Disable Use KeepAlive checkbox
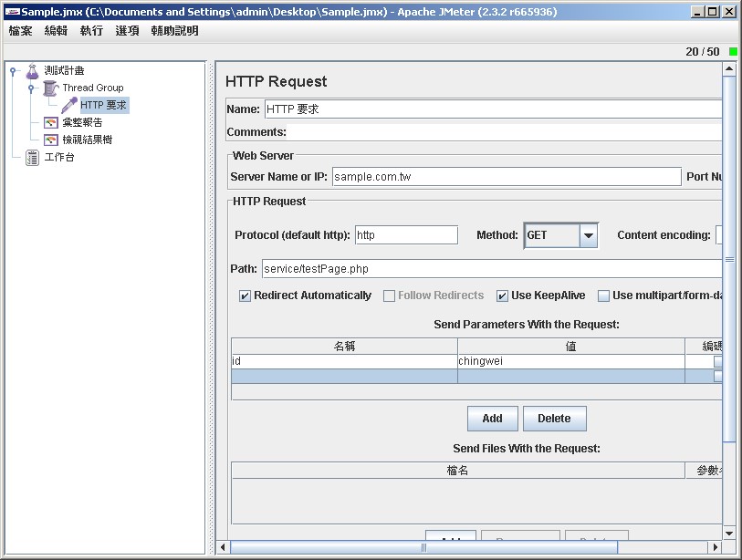Viewport: 742px width, 560px height. pos(502,296)
